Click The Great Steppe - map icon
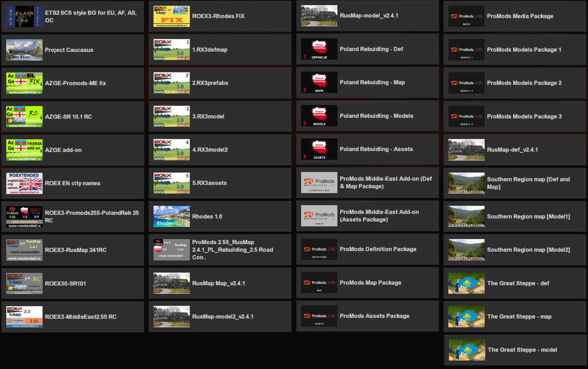588x369 pixels. click(467, 316)
